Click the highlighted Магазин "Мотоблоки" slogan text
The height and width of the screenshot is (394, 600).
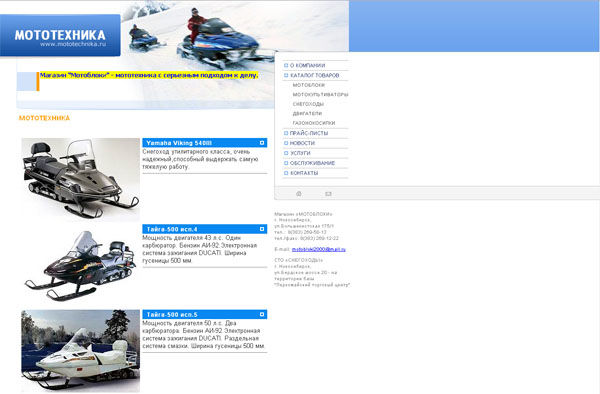click(x=149, y=75)
